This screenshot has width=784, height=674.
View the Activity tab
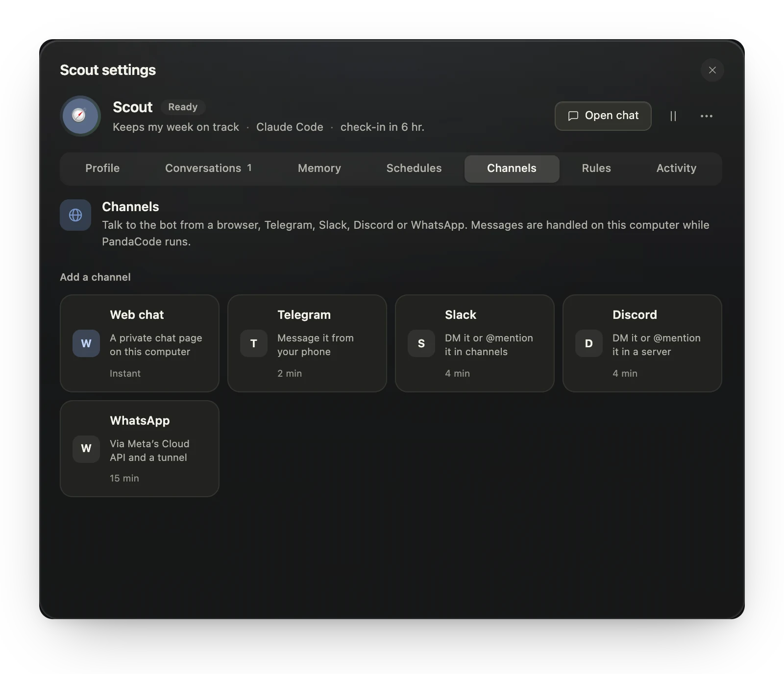(676, 168)
